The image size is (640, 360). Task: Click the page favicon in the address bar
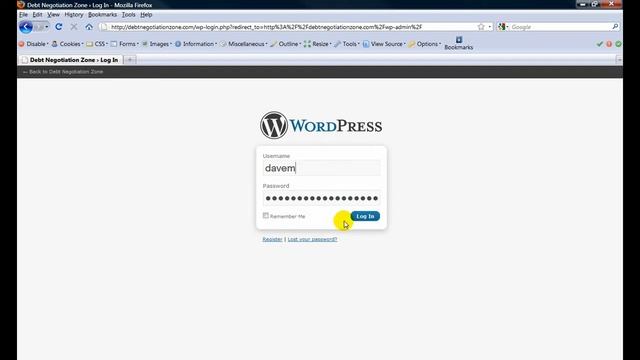pyautogui.click(x=104, y=27)
